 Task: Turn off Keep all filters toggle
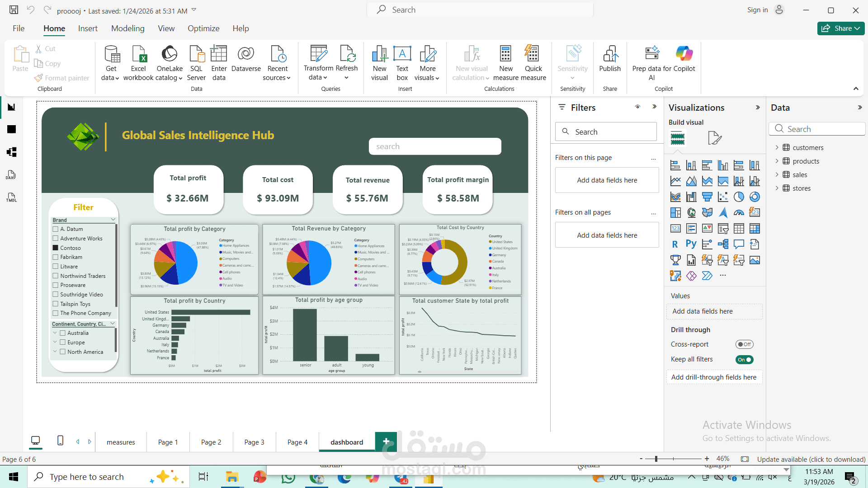(x=744, y=360)
